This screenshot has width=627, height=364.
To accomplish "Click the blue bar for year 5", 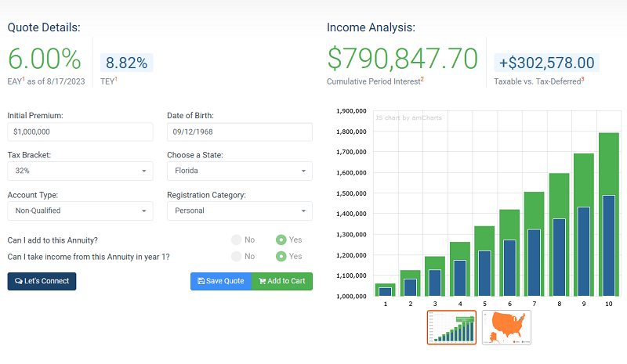I will (x=484, y=274).
